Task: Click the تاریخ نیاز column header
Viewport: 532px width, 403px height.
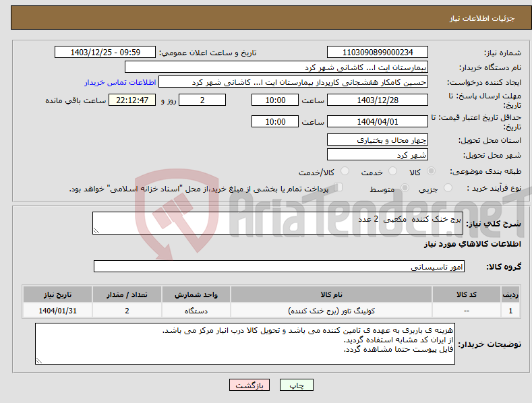Action: (x=58, y=294)
